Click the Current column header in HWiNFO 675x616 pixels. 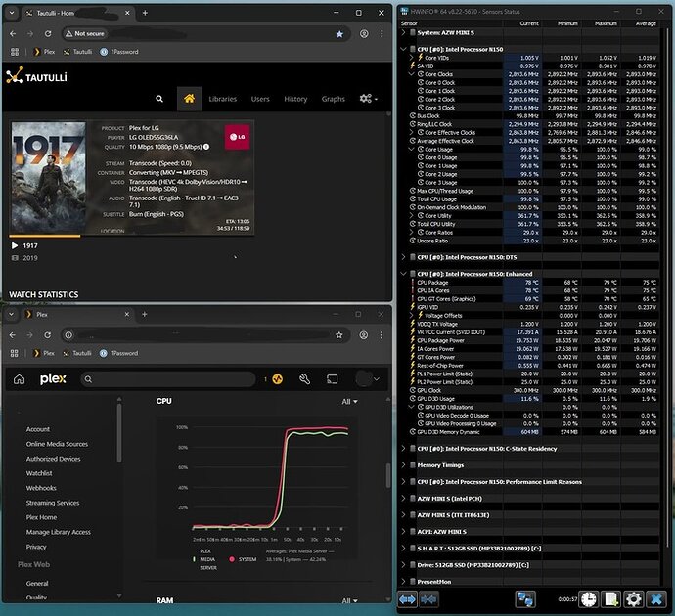click(529, 23)
